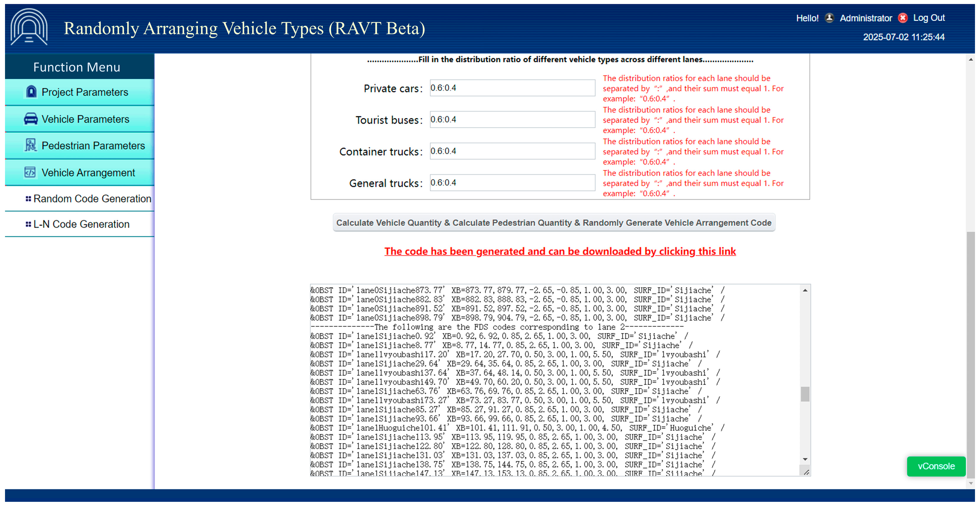Click the Pedestrian Parameters walker icon
The height and width of the screenshot is (506, 980).
point(30,145)
